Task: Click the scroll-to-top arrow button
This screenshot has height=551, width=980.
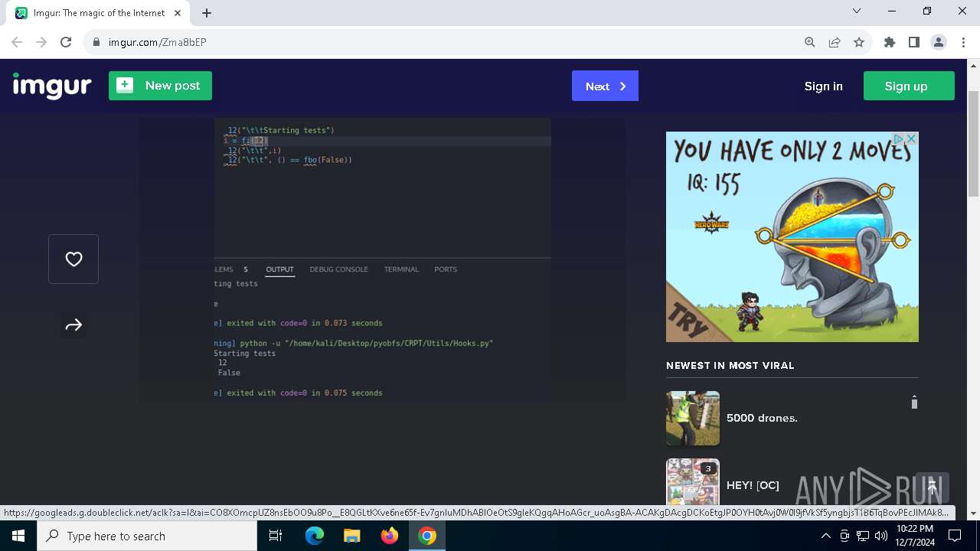Action: click(933, 487)
